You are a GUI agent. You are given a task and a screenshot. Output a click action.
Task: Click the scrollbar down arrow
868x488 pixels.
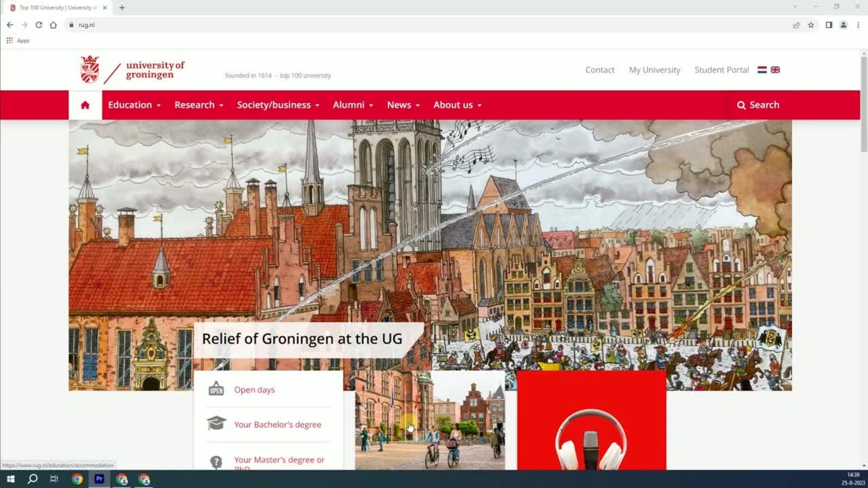[x=864, y=465]
